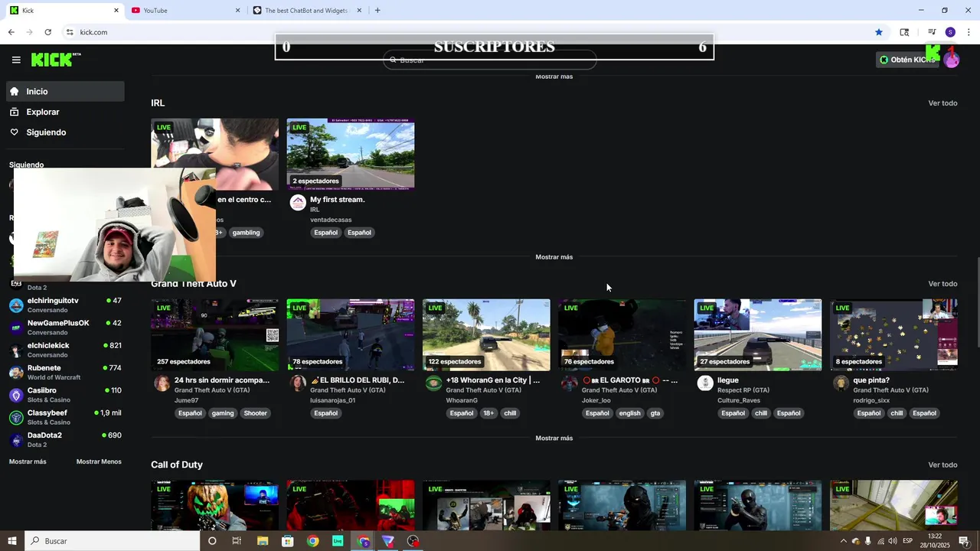
Task: Open the Rubenete channel in sidebar
Action: pos(66,373)
